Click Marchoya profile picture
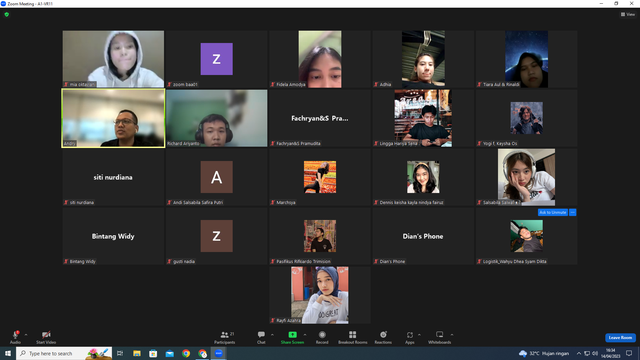 320,177
